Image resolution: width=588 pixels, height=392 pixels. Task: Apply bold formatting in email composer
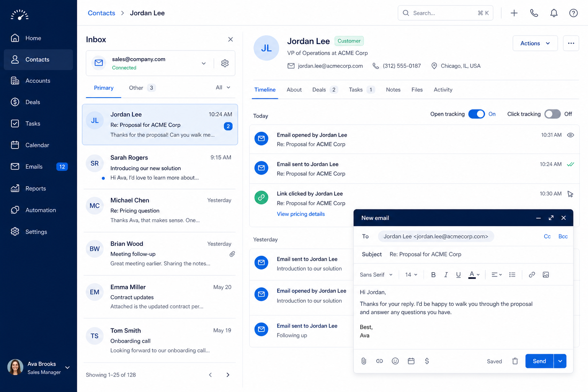coord(433,275)
